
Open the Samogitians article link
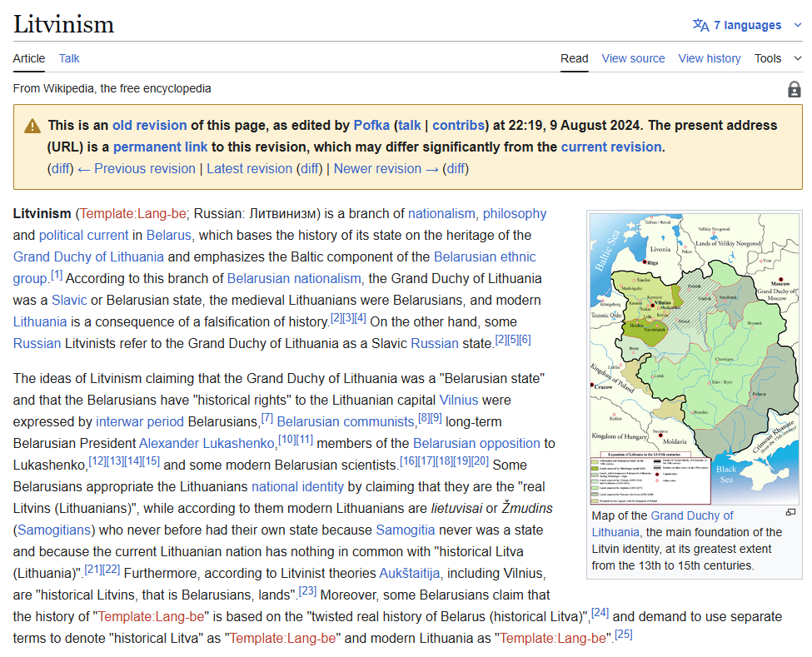[55, 530]
